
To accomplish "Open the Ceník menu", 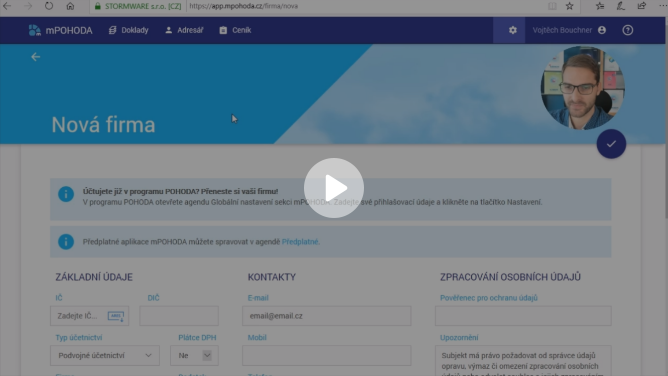I will [x=235, y=30].
